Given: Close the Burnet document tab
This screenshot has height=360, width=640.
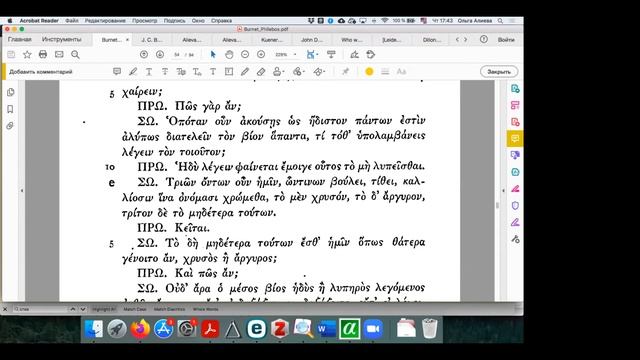Looking at the screenshot, I should [127, 40].
